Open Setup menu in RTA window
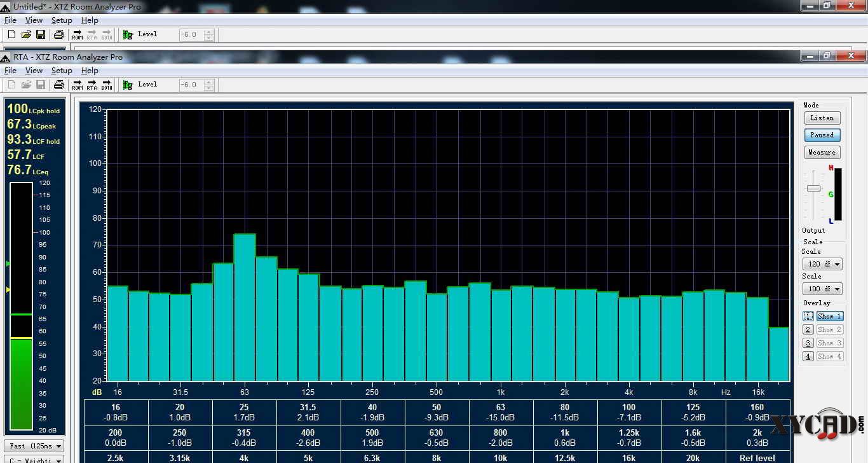This screenshot has height=463, width=868. (62, 71)
